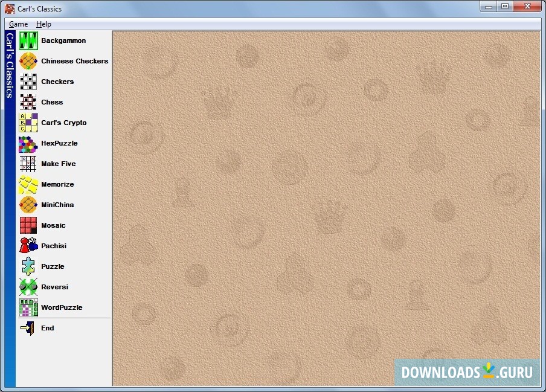This screenshot has width=546, height=392.
Task: Open the Game menu
Action: click(x=19, y=24)
